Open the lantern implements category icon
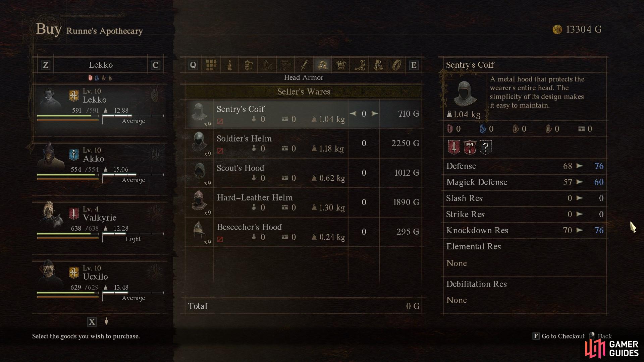This screenshot has height=362, width=644. click(248, 65)
